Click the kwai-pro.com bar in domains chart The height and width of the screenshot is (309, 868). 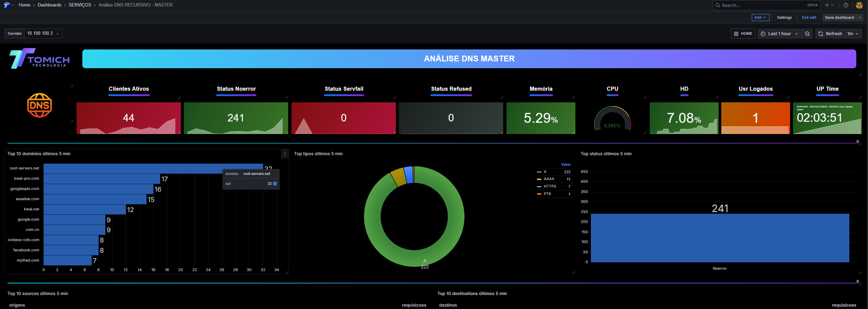(102, 179)
